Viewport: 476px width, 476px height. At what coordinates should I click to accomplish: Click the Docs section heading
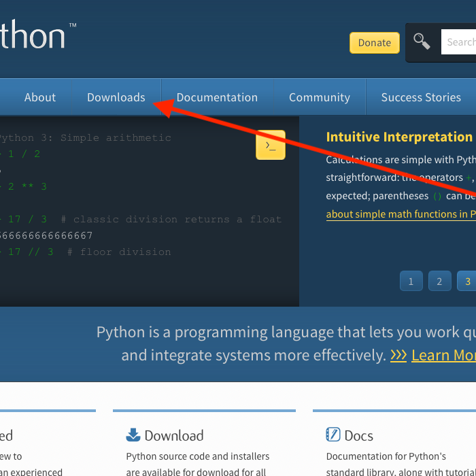358,436
